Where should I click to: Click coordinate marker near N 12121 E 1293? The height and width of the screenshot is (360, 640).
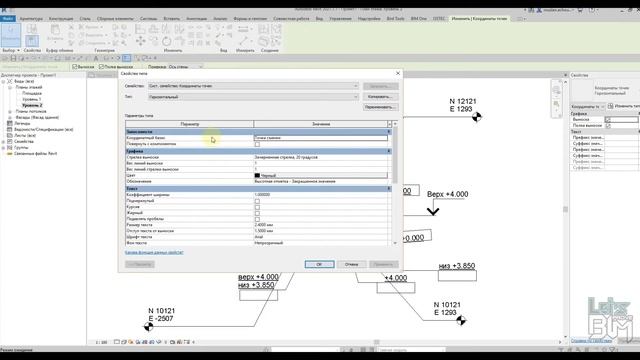(476, 117)
